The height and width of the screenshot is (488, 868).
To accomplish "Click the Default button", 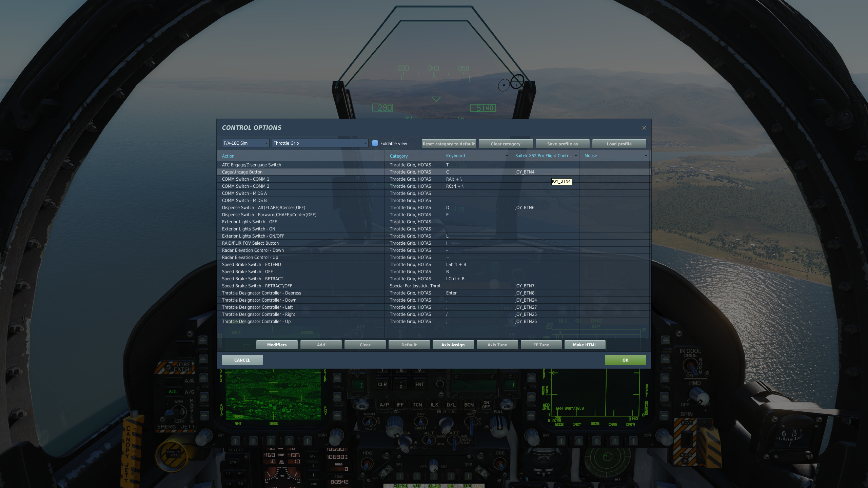I will click(409, 345).
